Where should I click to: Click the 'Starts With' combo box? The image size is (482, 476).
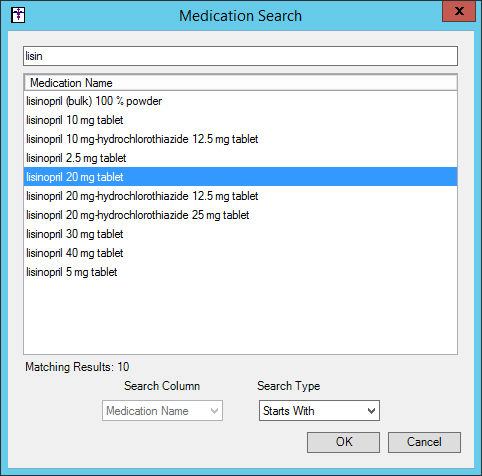319,411
